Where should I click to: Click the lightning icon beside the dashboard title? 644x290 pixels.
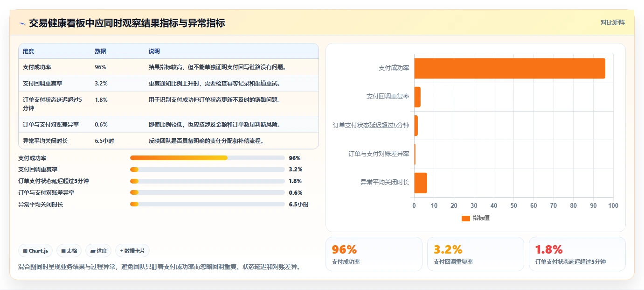[x=22, y=23]
